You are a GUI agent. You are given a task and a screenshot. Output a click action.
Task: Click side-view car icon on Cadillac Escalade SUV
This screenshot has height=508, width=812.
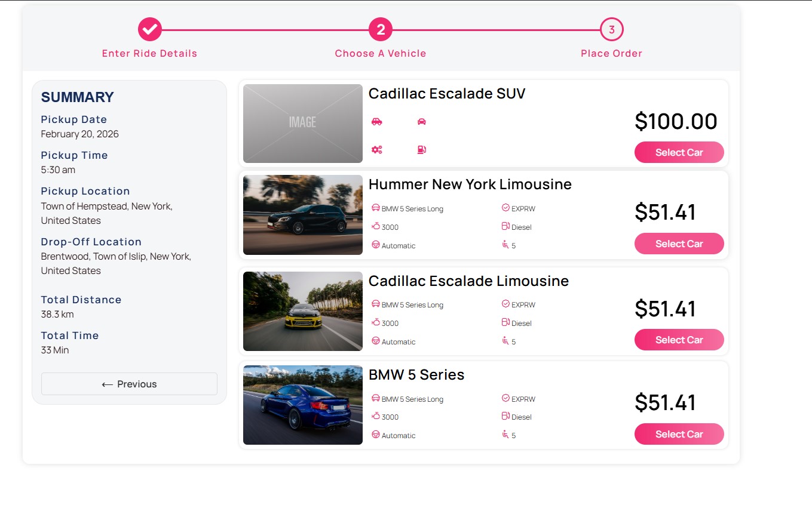[376, 122]
